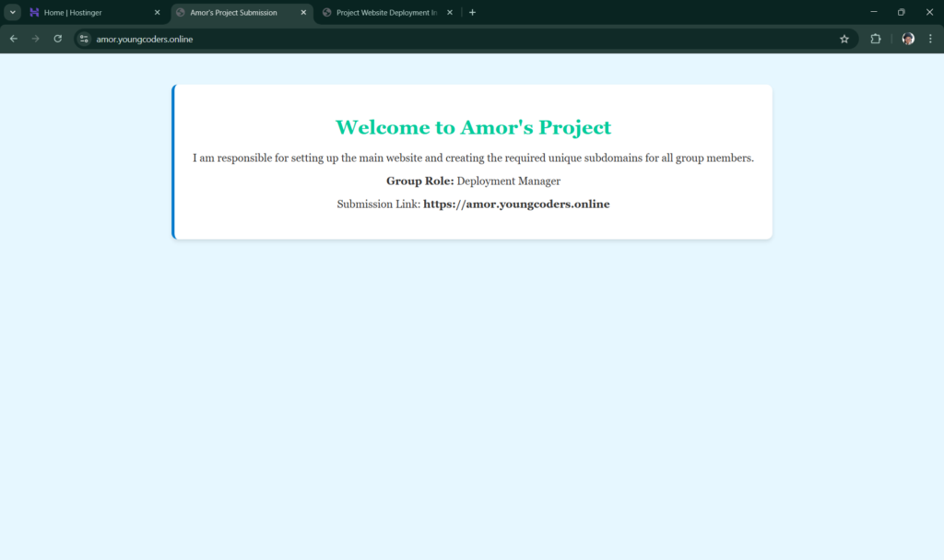944x560 pixels.
Task: Go back to the previous page
Action: point(13,39)
